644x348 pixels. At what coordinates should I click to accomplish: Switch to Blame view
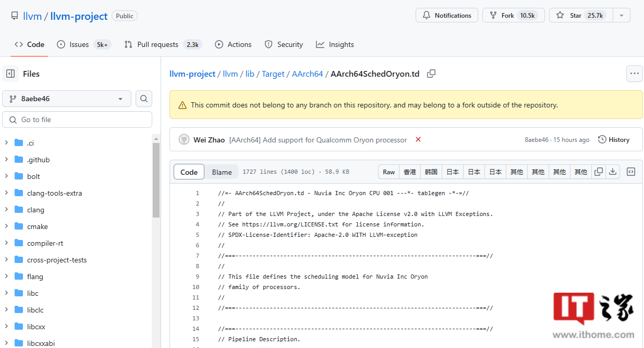coord(222,172)
